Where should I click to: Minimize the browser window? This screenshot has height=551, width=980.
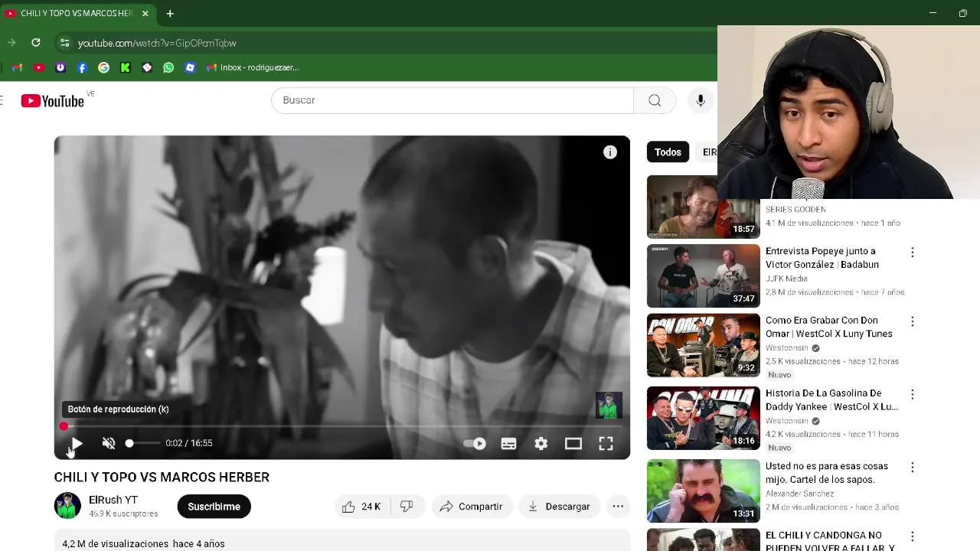[x=933, y=13]
